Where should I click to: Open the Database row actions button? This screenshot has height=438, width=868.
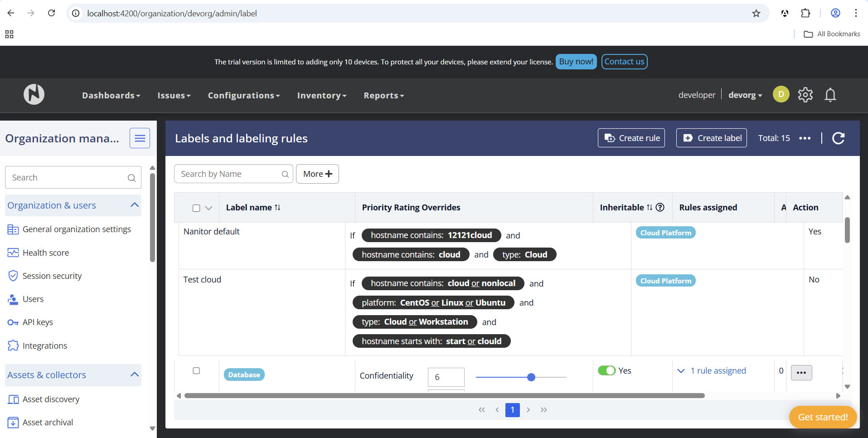click(x=801, y=373)
